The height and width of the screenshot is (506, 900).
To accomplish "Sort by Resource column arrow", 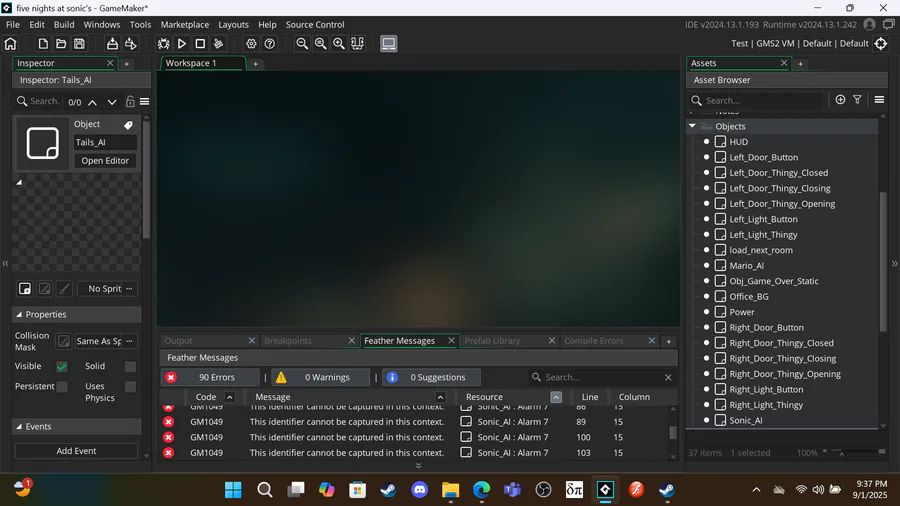I will click(556, 397).
